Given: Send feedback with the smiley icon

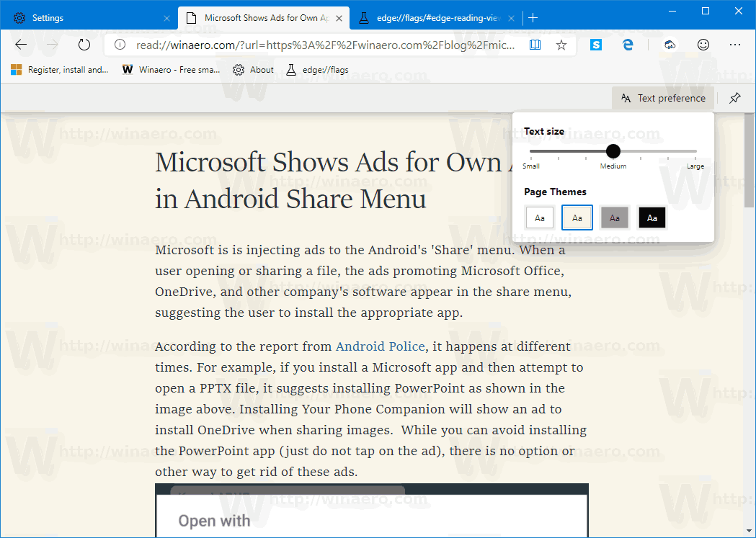Looking at the screenshot, I should coord(703,45).
